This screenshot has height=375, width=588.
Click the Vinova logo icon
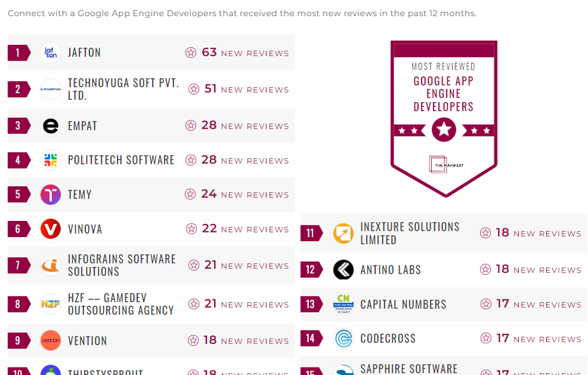pos(51,229)
